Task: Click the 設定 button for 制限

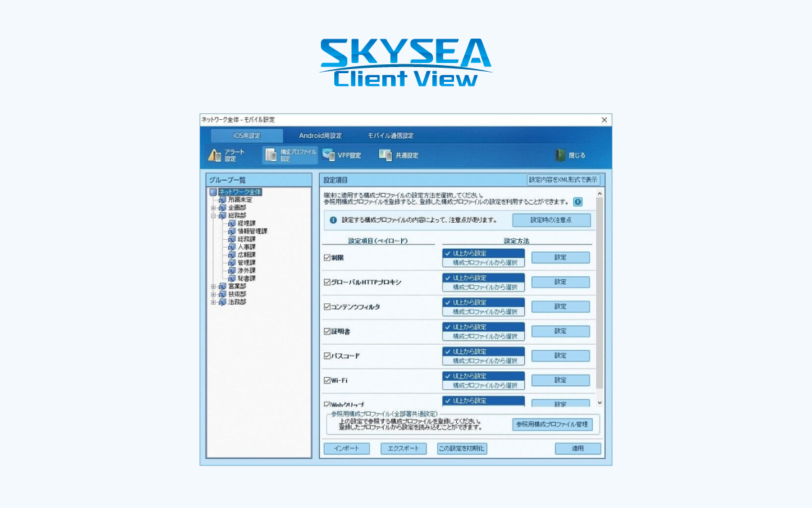Action: tap(560, 257)
